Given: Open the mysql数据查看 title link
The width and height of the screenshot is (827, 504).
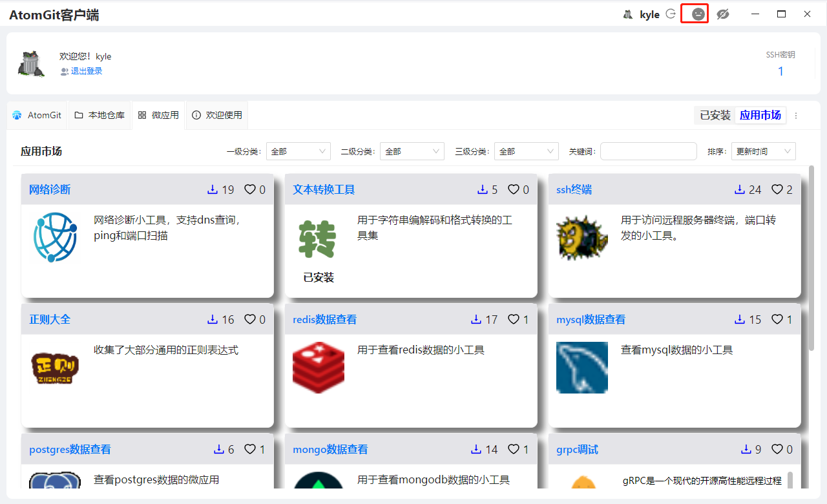Looking at the screenshot, I should [x=591, y=319].
